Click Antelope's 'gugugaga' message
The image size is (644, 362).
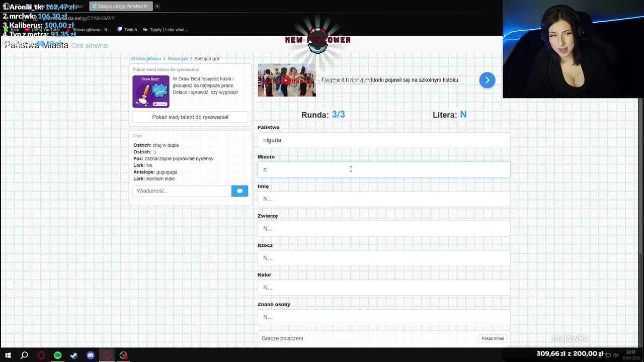tap(155, 172)
